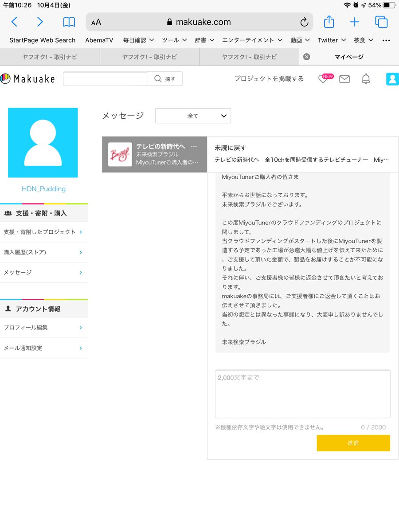Click the Makuake search input field
The width and height of the screenshot is (399, 532).
click(105, 79)
